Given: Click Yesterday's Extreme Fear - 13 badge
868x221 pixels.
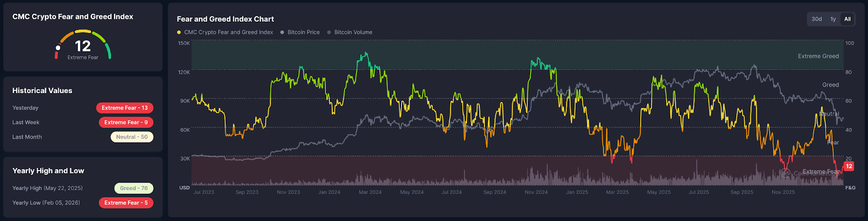Looking at the screenshot, I should (125, 108).
